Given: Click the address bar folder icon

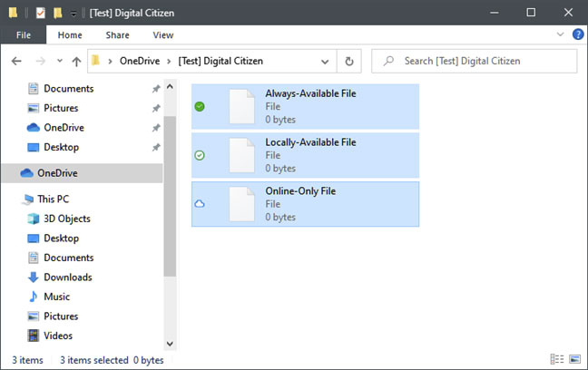Looking at the screenshot, I should click(96, 61).
